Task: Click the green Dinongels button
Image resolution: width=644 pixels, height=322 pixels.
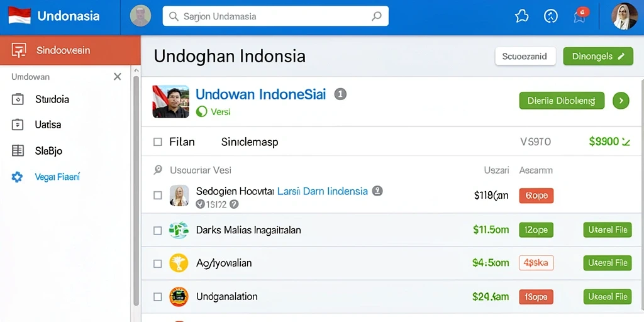Action: (598, 56)
